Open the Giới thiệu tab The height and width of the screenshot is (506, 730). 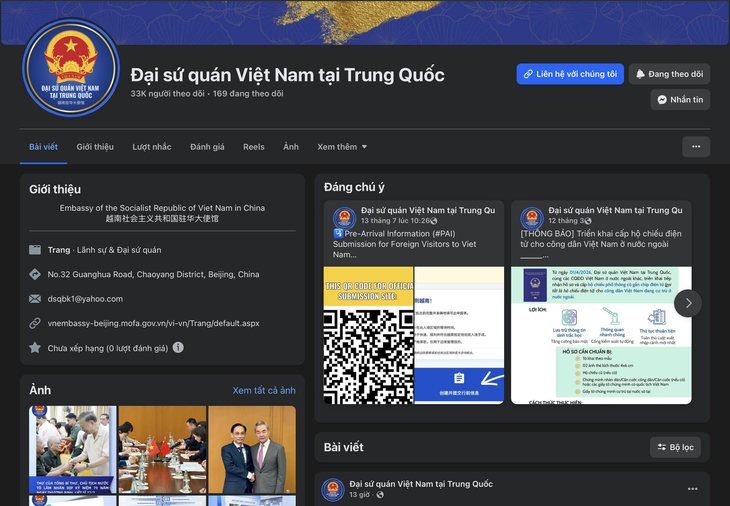coord(95,147)
